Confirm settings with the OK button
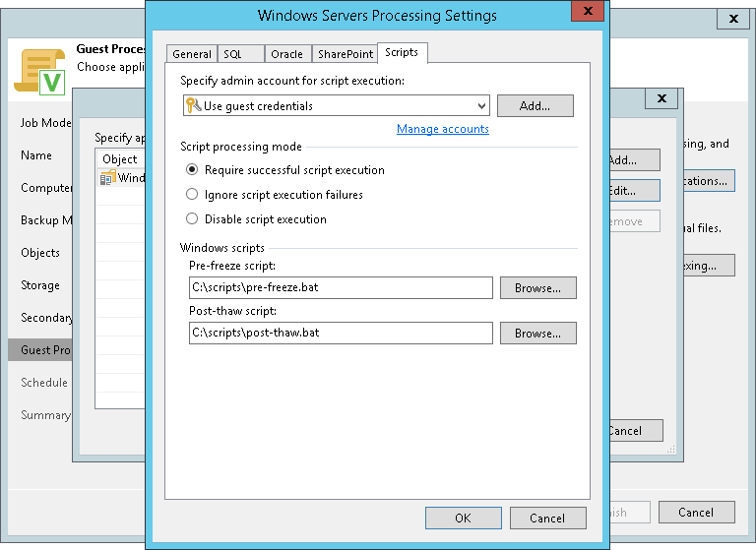The width and height of the screenshot is (756, 550). (x=464, y=518)
